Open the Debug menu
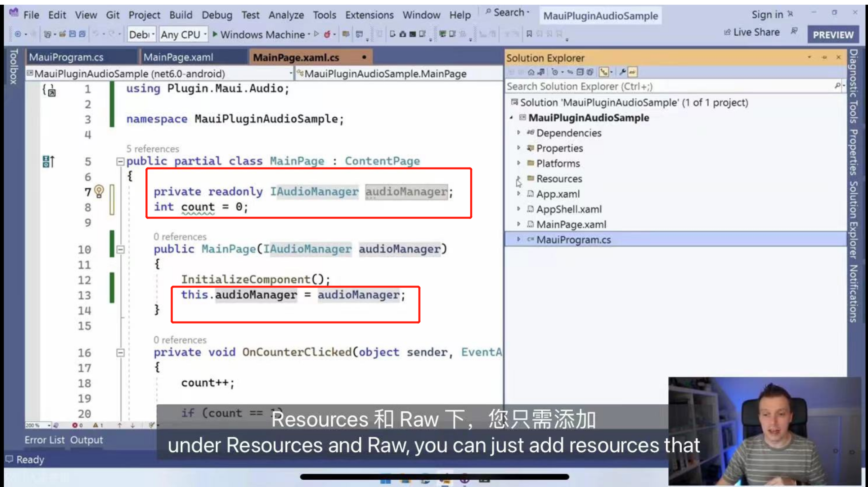 click(217, 15)
